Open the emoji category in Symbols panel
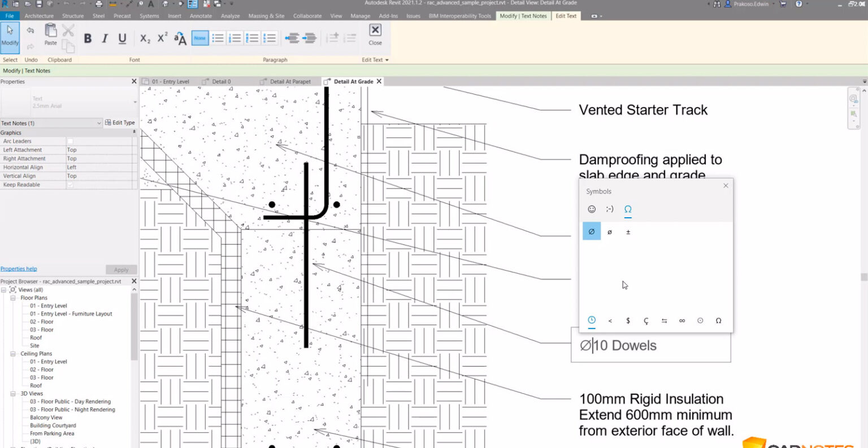The image size is (868, 448). [592, 209]
